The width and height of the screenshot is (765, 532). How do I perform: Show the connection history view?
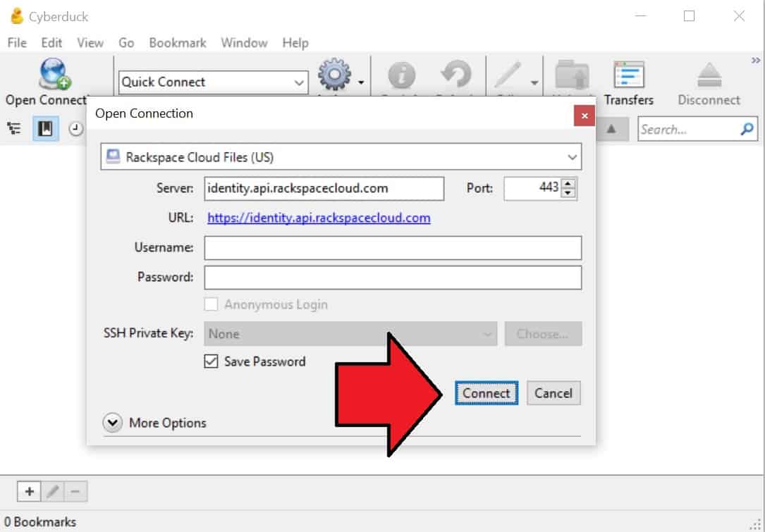(75, 129)
